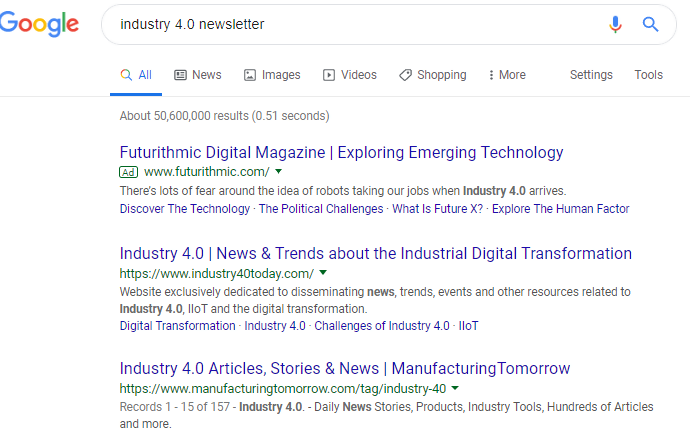Open the ManufacturingTomorrow Industry 4.0 Articles result
The height and width of the screenshot is (434, 690).
click(x=345, y=368)
